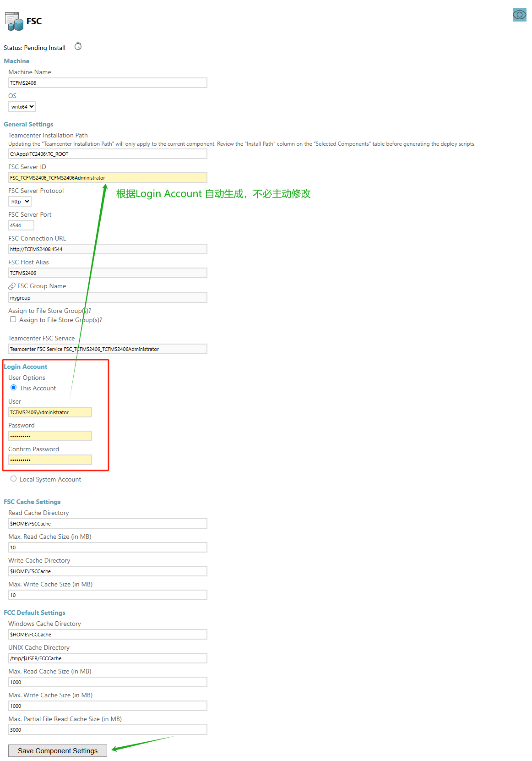Select the Local System Account radio button

(14, 479)
